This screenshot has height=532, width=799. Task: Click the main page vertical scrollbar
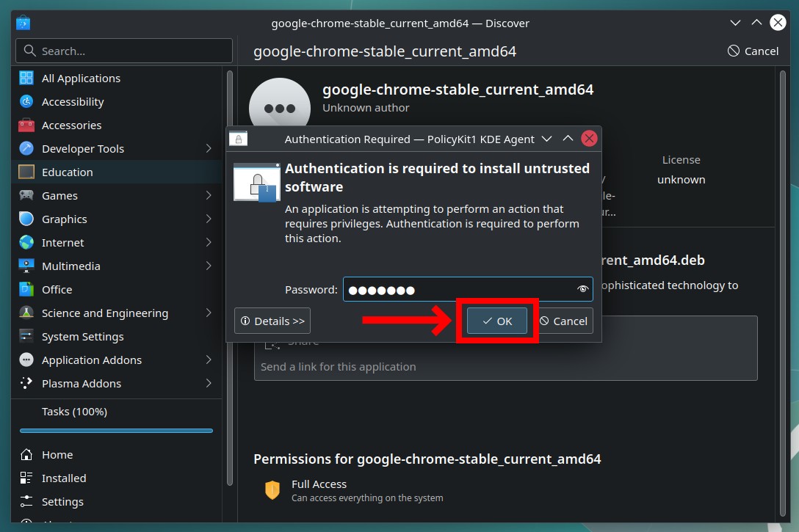point(783,293)
